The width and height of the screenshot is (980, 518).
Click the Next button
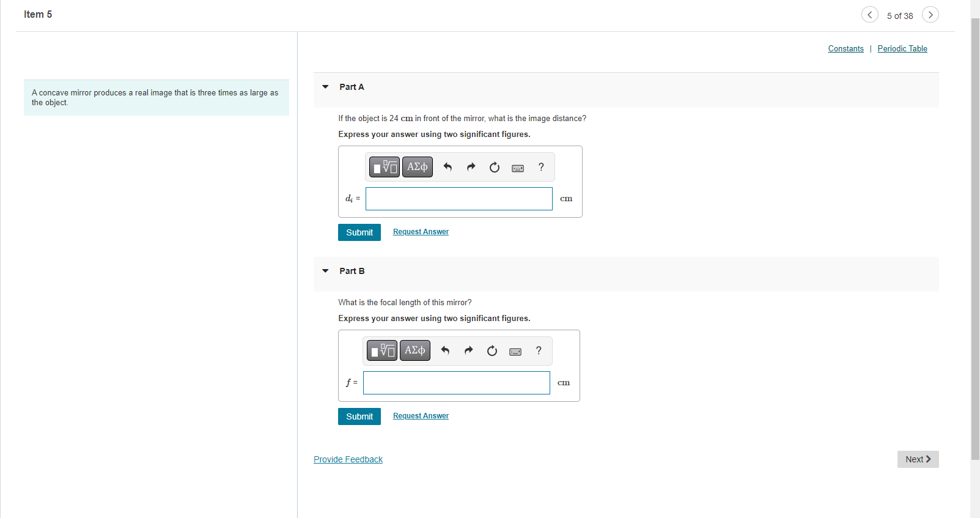pyautogui.click(x=918, y=459)
